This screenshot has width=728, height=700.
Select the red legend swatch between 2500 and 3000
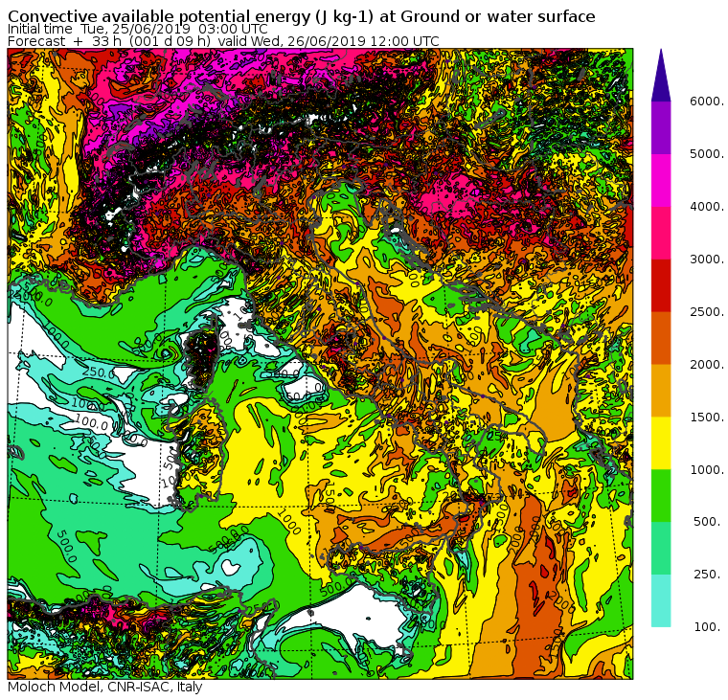661,285
